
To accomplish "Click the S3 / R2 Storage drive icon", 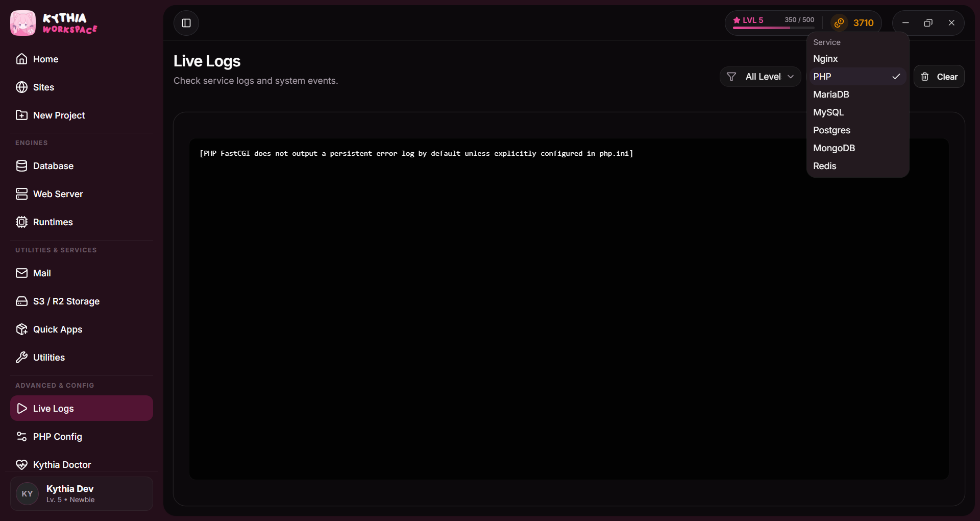I will point(21,301).
